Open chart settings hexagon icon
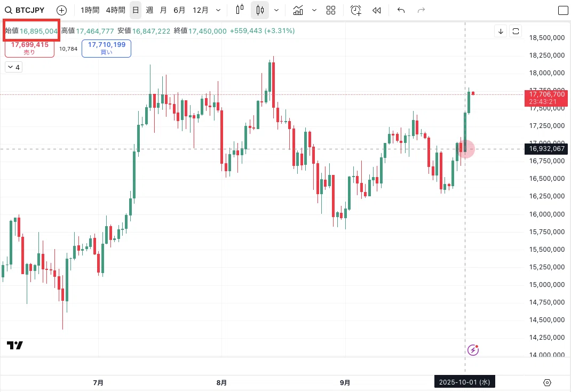Viewport: 571px width, 392px height. click(x=547, y=382)
